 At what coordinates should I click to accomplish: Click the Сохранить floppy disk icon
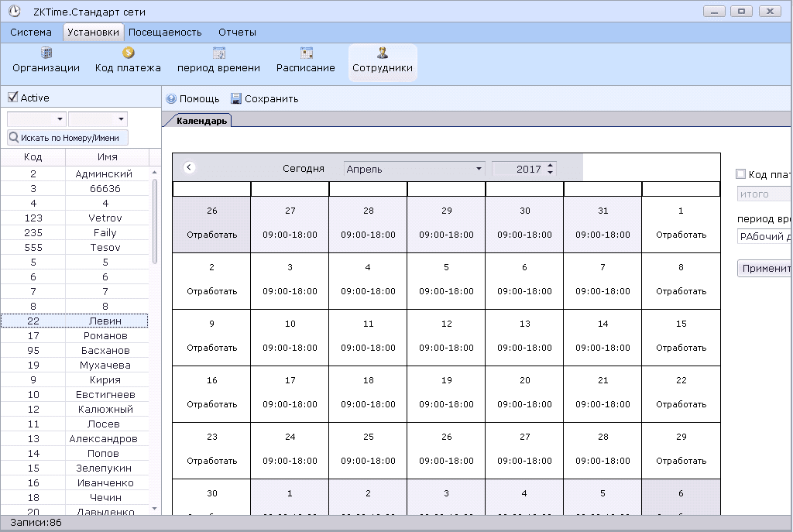tap(236, 99)
